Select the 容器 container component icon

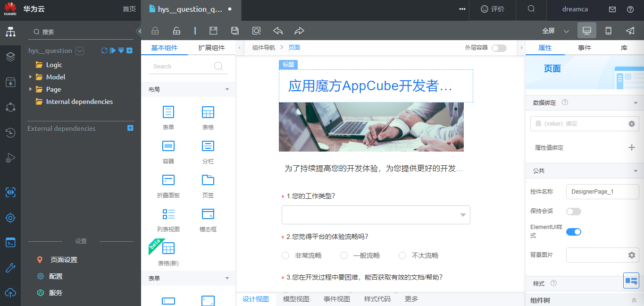click(168, 146)
